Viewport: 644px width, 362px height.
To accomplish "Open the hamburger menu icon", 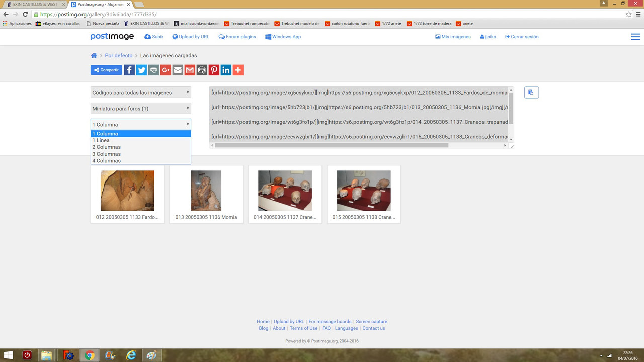I will click(635, 37).
